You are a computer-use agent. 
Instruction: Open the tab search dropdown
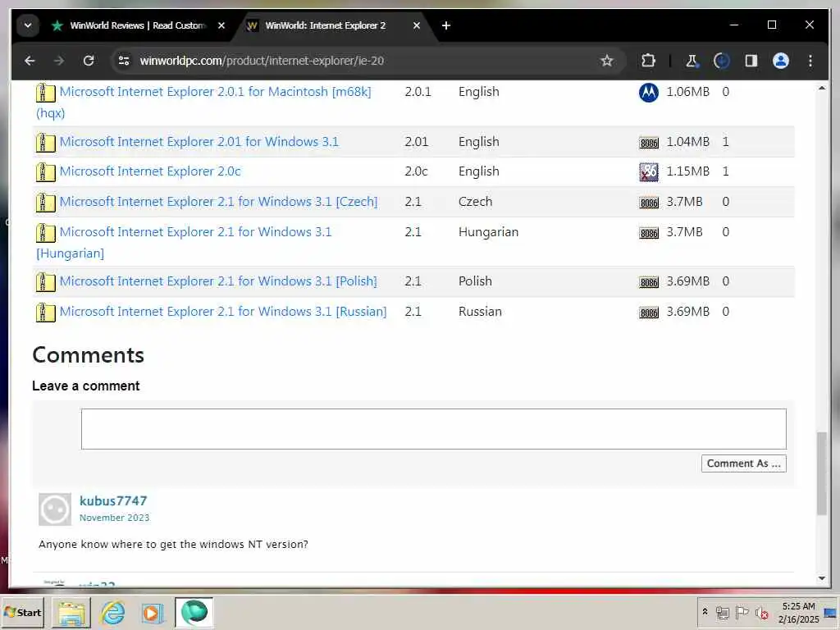(x=28, y=25)
